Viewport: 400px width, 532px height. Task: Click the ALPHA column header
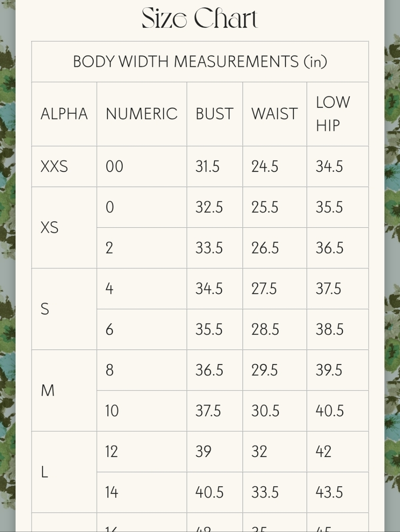[x=64, y=114]
